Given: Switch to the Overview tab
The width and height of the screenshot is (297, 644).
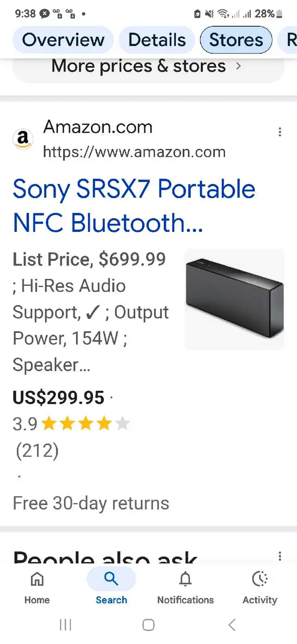Looking at the screenshot, I should pyautogui.click(x=63, y=40).
